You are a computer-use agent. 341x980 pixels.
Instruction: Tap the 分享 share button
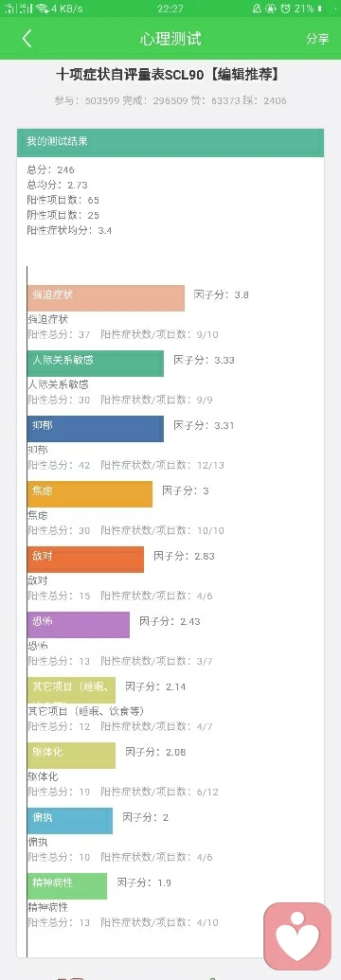[x=317, y=38]
